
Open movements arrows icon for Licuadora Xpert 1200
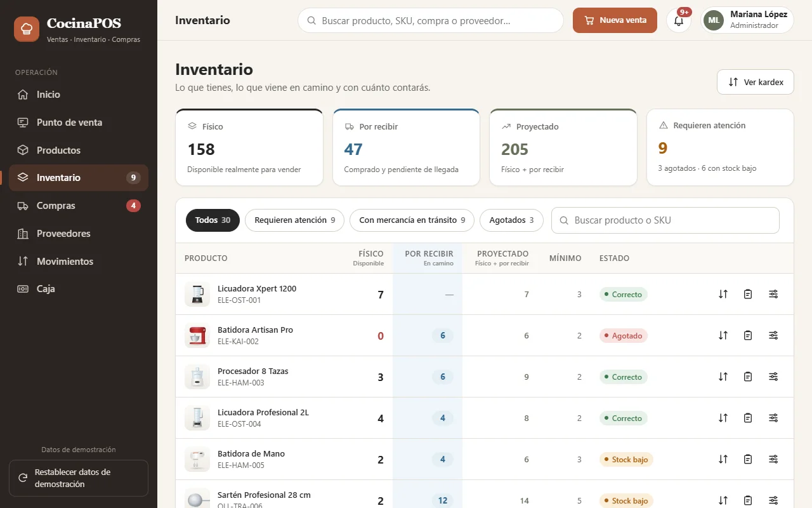click(723, 294)
